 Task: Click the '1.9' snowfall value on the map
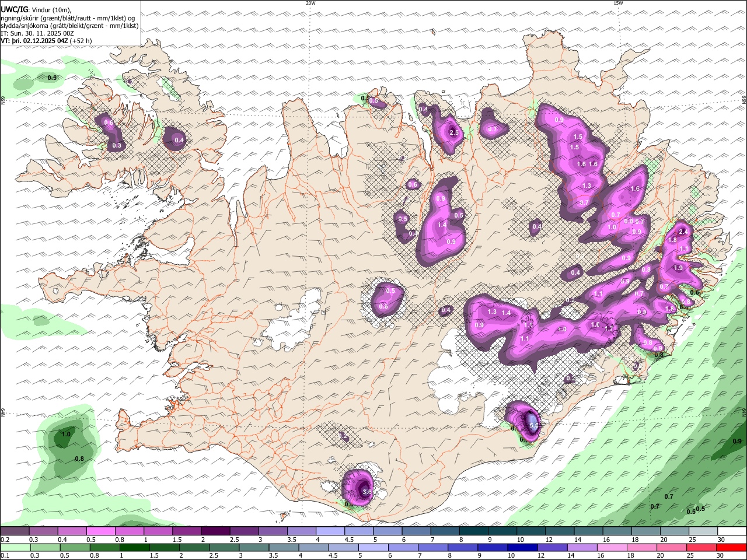click(678, 268)
